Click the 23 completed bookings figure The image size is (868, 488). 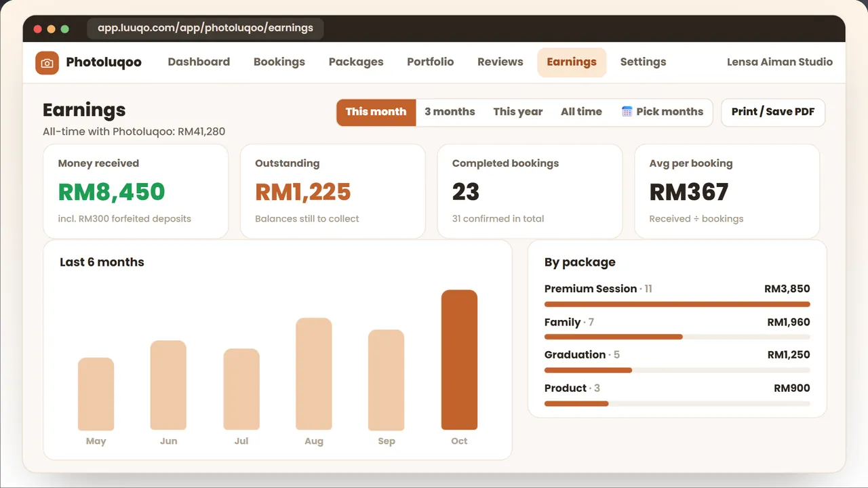466,192
